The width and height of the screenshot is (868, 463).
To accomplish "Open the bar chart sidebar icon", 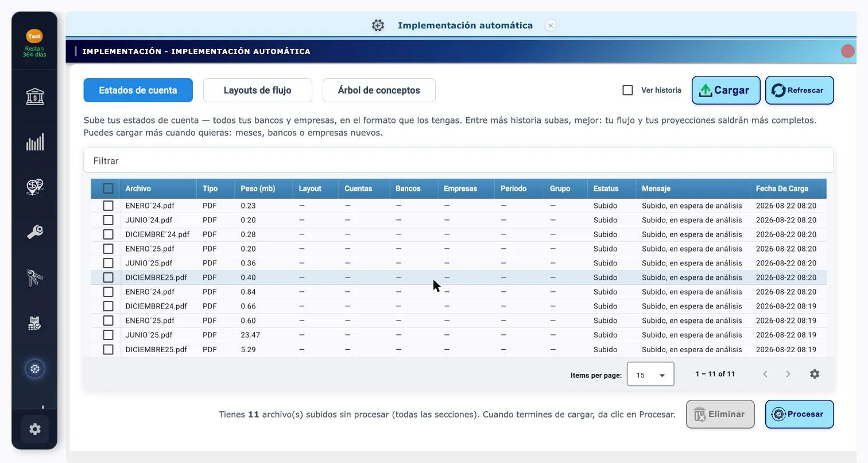I will click(34, 142).
